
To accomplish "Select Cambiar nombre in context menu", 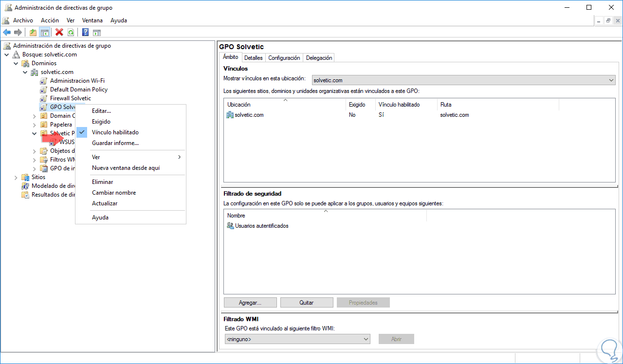I will click(130, 193).
